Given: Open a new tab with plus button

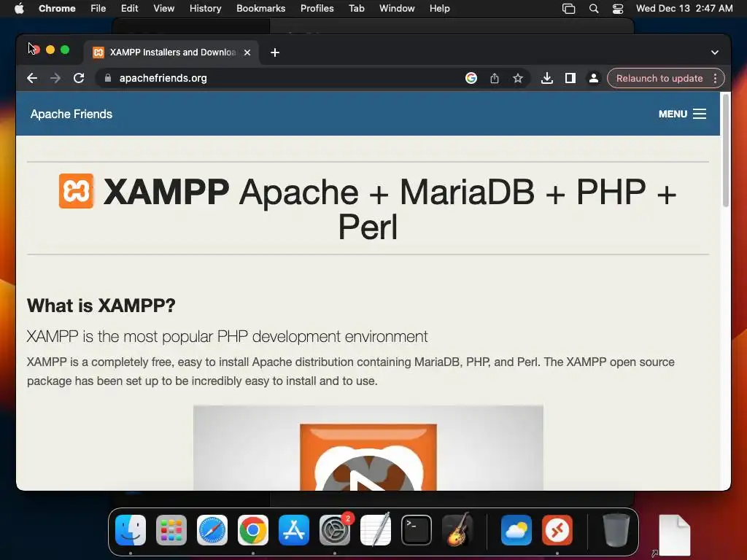Looking at the screenshot, I should tap(275, 52).
